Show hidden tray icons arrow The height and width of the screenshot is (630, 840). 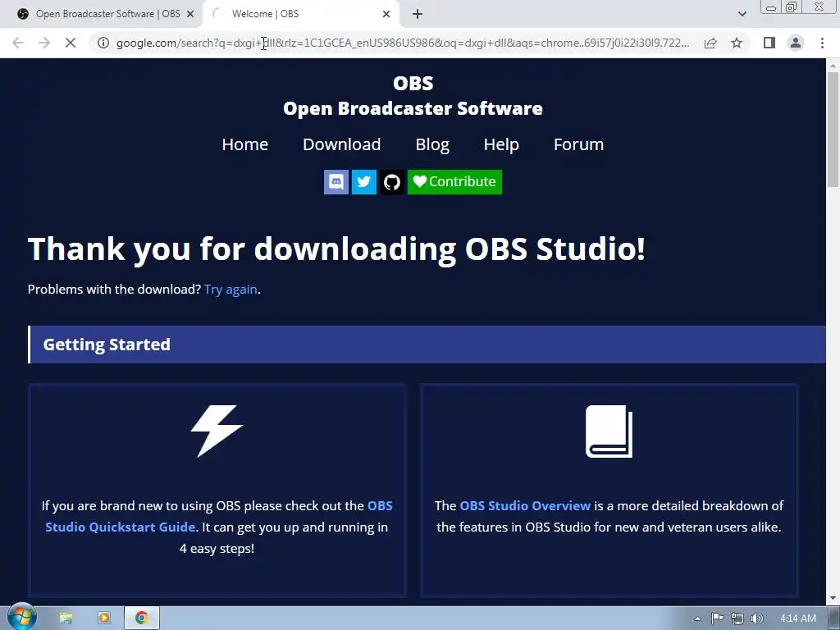pyautogui.click(x=697, y=619)
